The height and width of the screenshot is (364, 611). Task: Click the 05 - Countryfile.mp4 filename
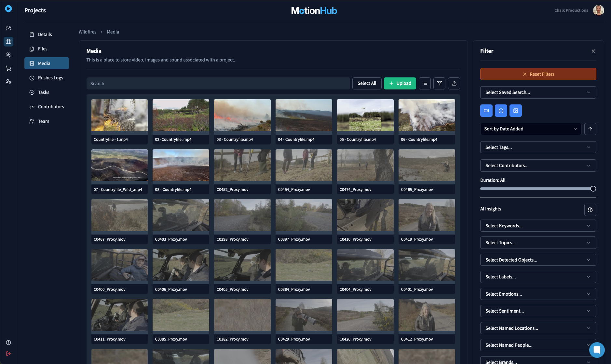point(358,140)
